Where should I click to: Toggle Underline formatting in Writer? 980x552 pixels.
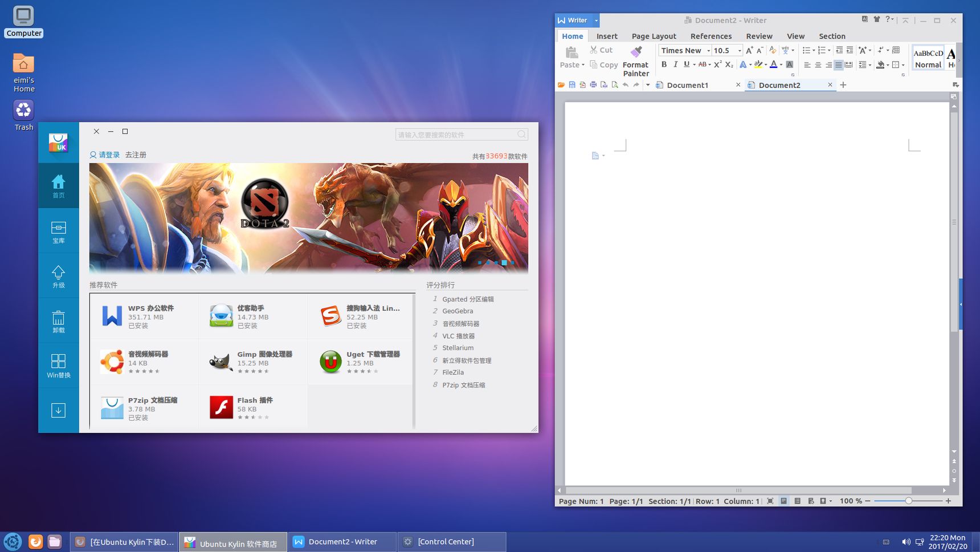click(687, 64)
